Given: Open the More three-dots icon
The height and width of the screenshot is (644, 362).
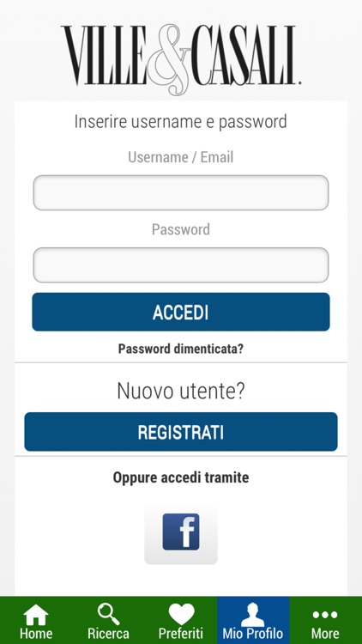Looking at the screenshot, I should coord(325,615).
